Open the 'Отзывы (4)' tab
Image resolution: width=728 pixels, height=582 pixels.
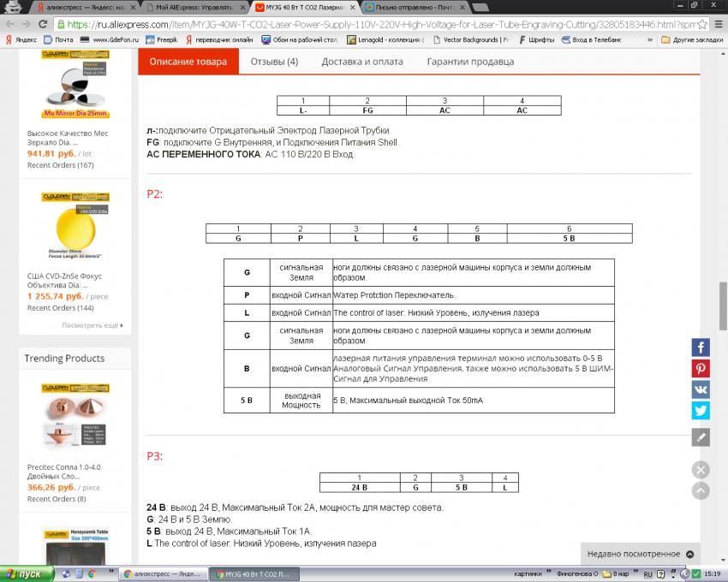point(274,62)
